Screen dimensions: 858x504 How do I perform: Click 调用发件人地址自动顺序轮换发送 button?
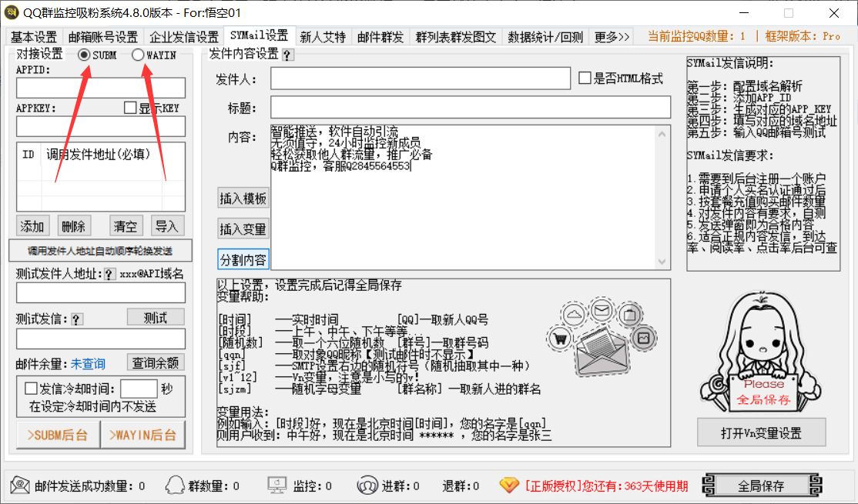[x=101, y=251]
